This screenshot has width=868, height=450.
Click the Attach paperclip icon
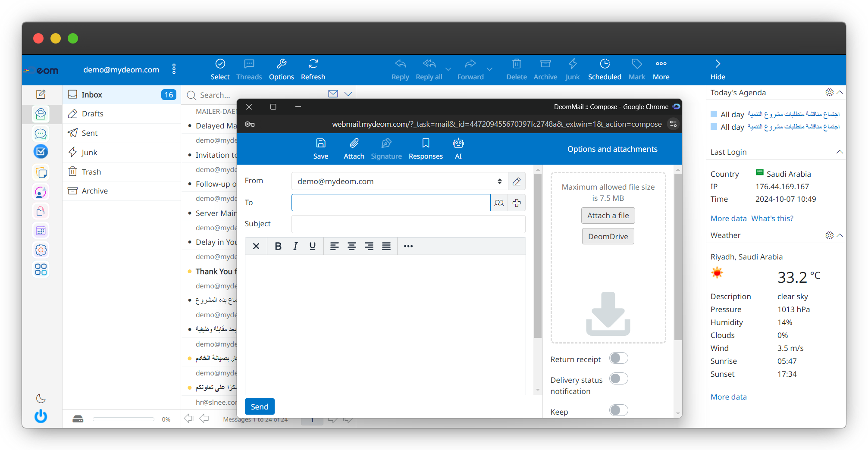354,144
